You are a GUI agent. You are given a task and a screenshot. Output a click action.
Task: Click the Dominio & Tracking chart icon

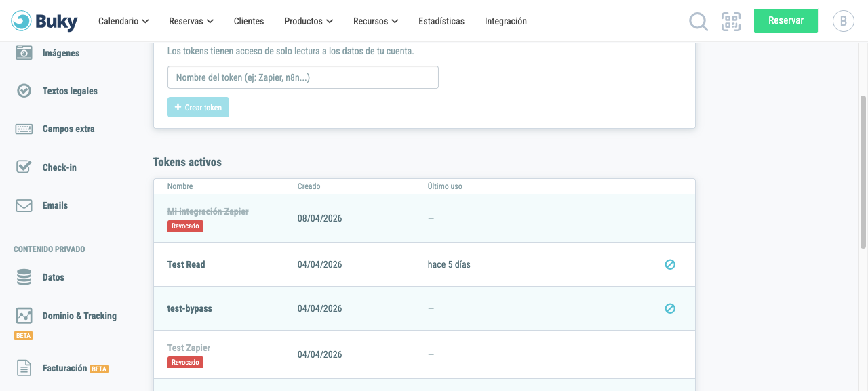tap(24, 316)
